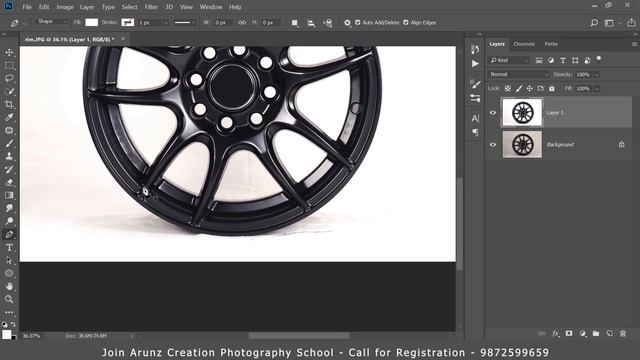Select the Dodge tool
The width and height of the screenshot is (640, 360).
coord(9,221)
